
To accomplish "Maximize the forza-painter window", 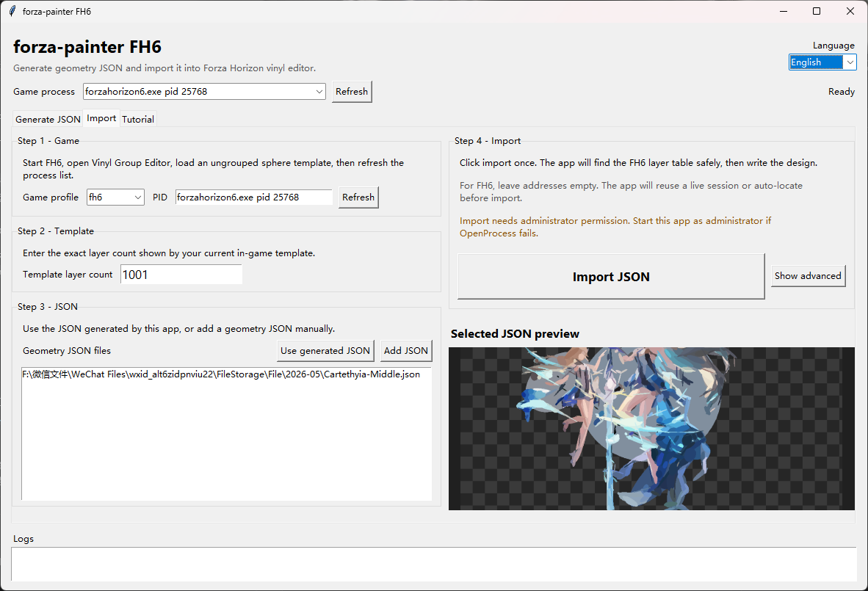I will click(x=817, y=11).
